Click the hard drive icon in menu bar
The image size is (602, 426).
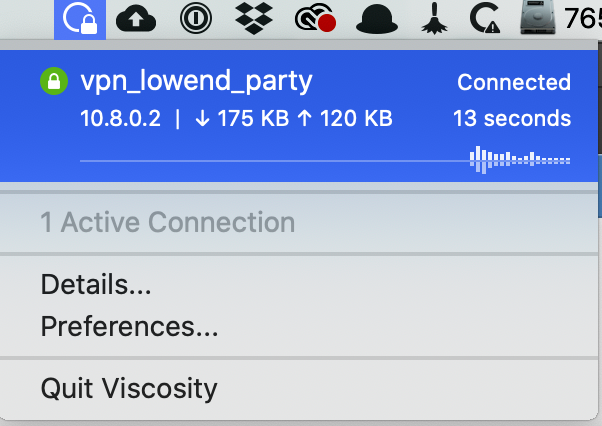[538, 18]
